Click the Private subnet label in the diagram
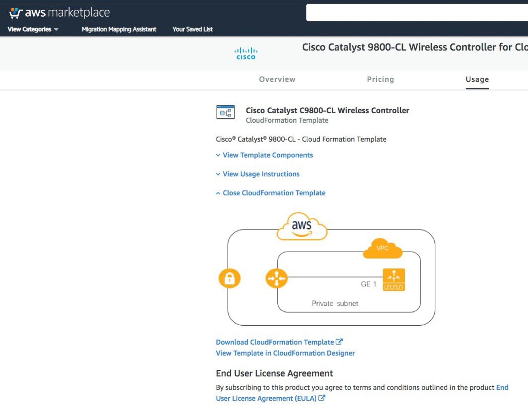This screenshot has width=528, height=420. pos(335,303)
